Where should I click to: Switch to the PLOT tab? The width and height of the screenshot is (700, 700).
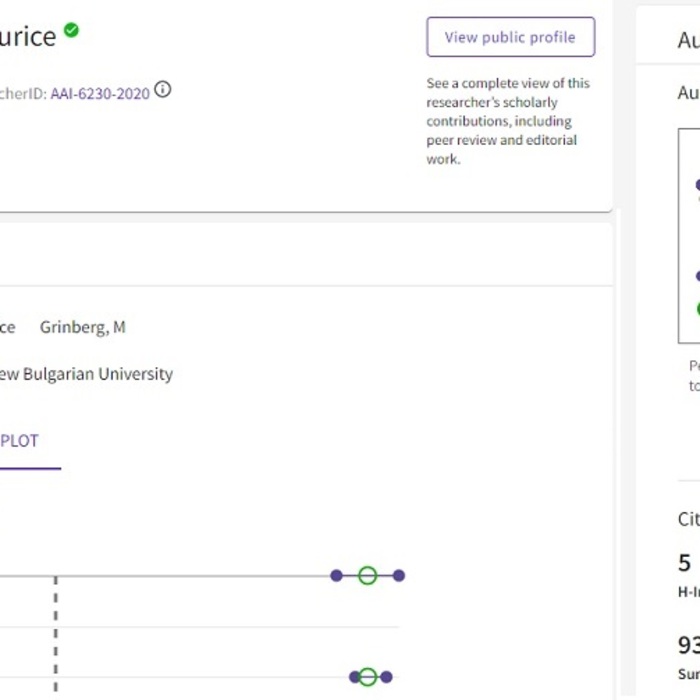20,441
